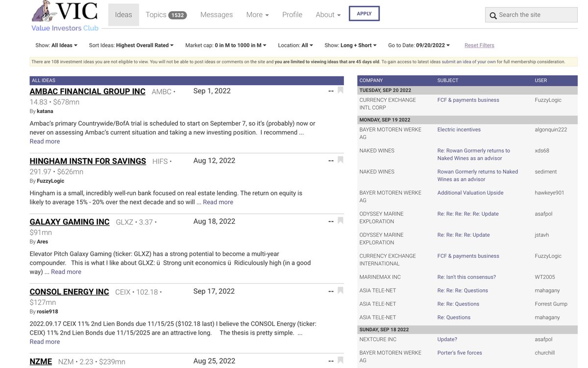Click Read more under Hingham summary
This screenshot has height=368, width=588.
218,202
